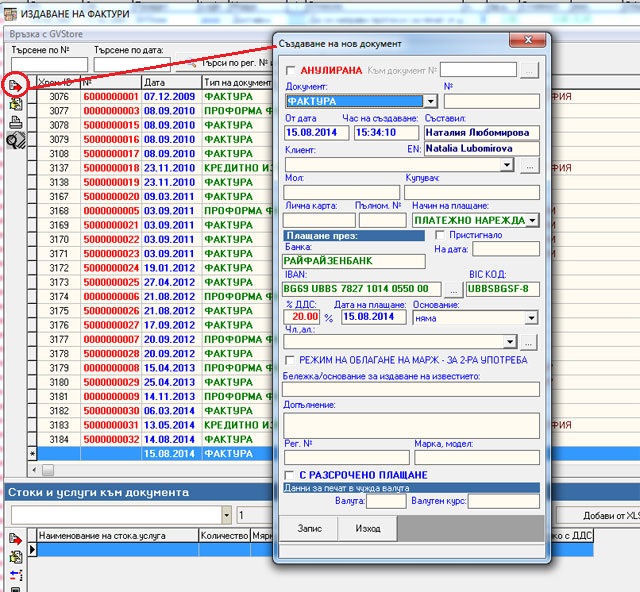Click the edit document icon below new document
The image size is (640, 592).
coord(16,105)
